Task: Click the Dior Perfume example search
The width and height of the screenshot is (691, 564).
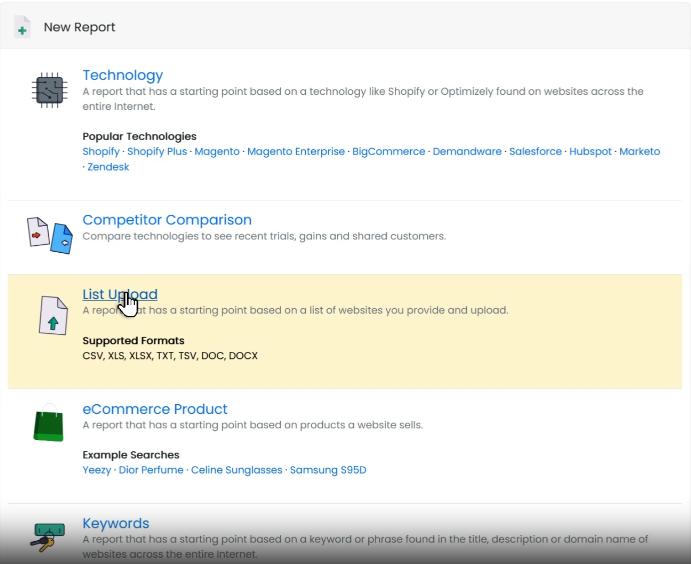Action: 151,470
